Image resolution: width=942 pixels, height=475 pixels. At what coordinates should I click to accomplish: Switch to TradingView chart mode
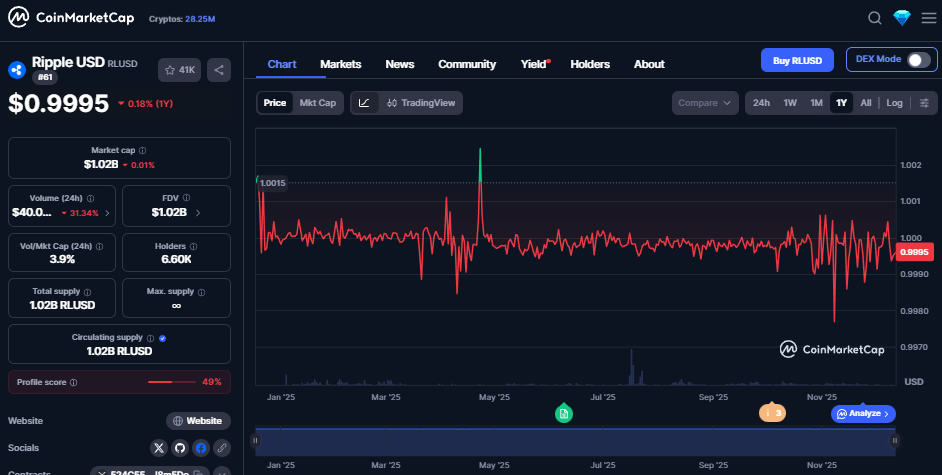(421, 103)
